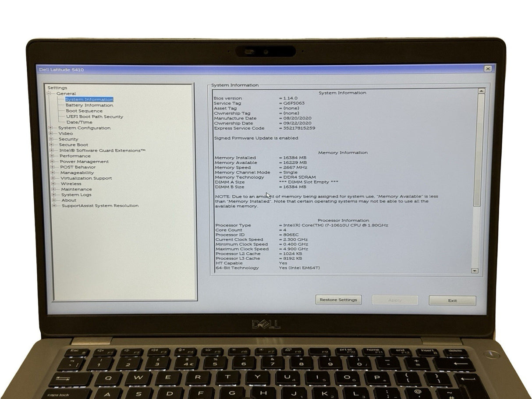
Task: Expand the Security settings node
Action: coord(51,139)
